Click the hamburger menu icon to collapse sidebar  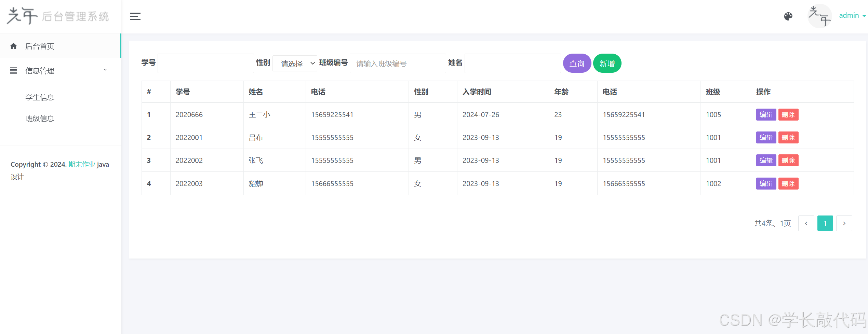point(135,16)
